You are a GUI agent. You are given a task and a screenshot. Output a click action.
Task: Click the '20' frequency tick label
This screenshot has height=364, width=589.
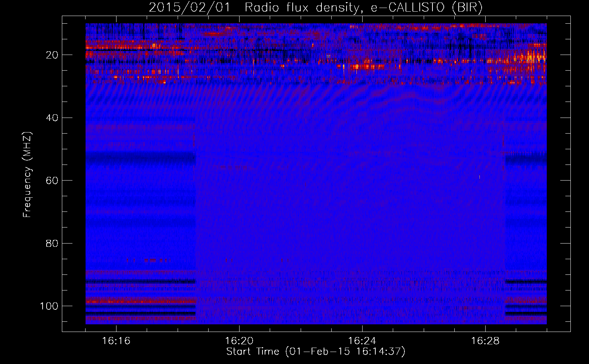pyautogui.click(x=52, y=55)
